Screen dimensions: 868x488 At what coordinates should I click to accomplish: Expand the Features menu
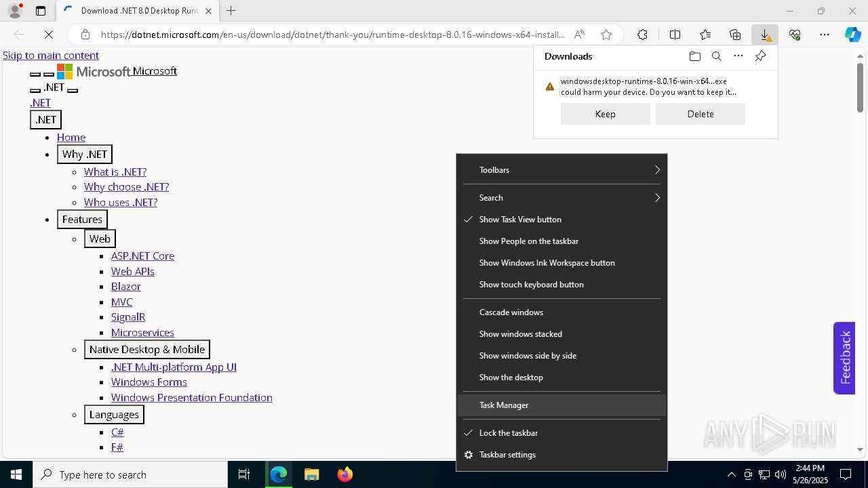click(82, 220)
